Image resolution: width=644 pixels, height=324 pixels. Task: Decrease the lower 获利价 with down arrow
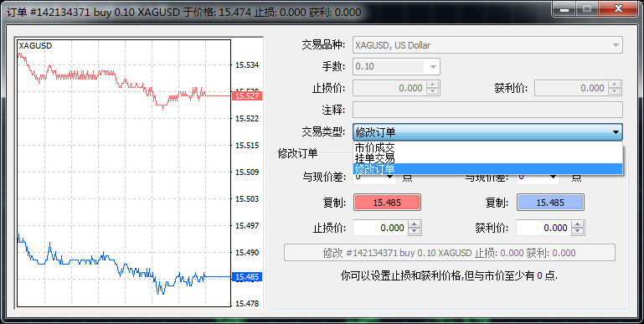coord(578,231)
